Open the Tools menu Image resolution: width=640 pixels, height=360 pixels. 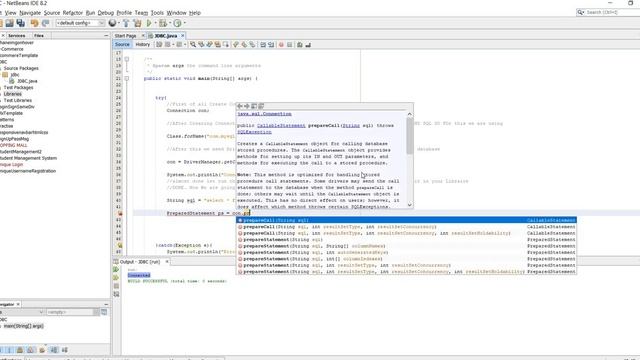click(x=157, y=13)
